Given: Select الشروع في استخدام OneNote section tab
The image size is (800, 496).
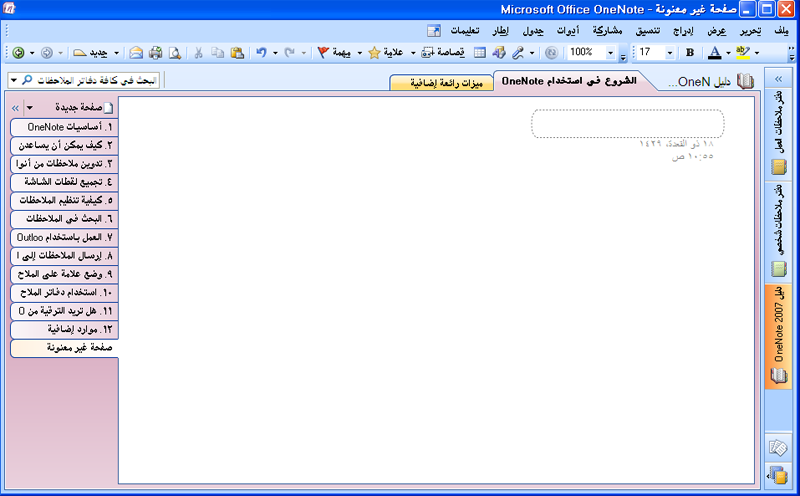Looking at the screenshot, I should tap(569, 81).
